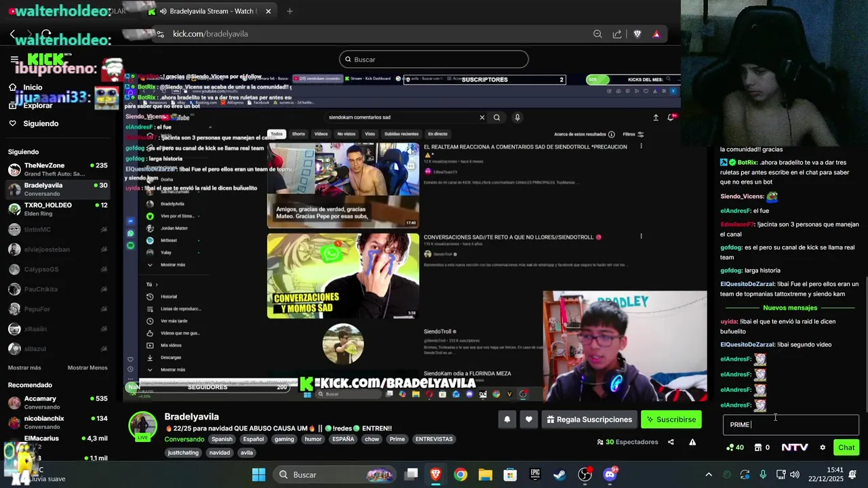Click the NTV extension button in chat

795,447
